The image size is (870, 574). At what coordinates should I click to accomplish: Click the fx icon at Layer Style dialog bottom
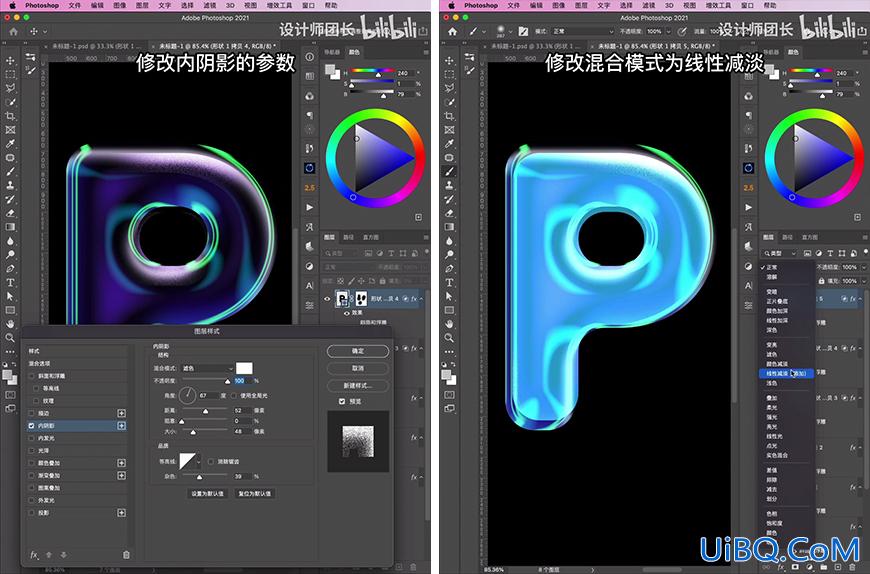tap(34, 555)
